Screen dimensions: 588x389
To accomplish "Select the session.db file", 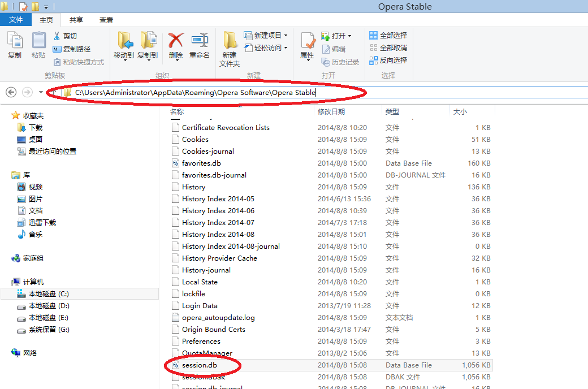I will 200,365.
